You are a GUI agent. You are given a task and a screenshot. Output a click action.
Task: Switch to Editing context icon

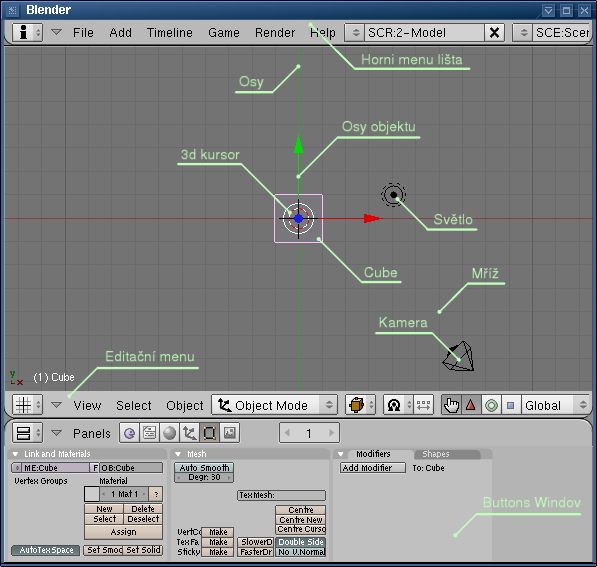[x=209, y=433]
